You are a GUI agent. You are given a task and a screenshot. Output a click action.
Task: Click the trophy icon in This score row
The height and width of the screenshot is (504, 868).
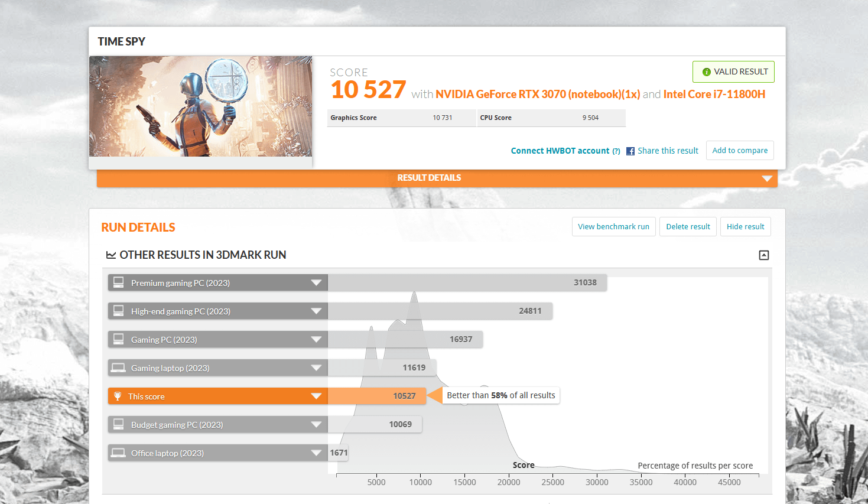pos(118,396)
